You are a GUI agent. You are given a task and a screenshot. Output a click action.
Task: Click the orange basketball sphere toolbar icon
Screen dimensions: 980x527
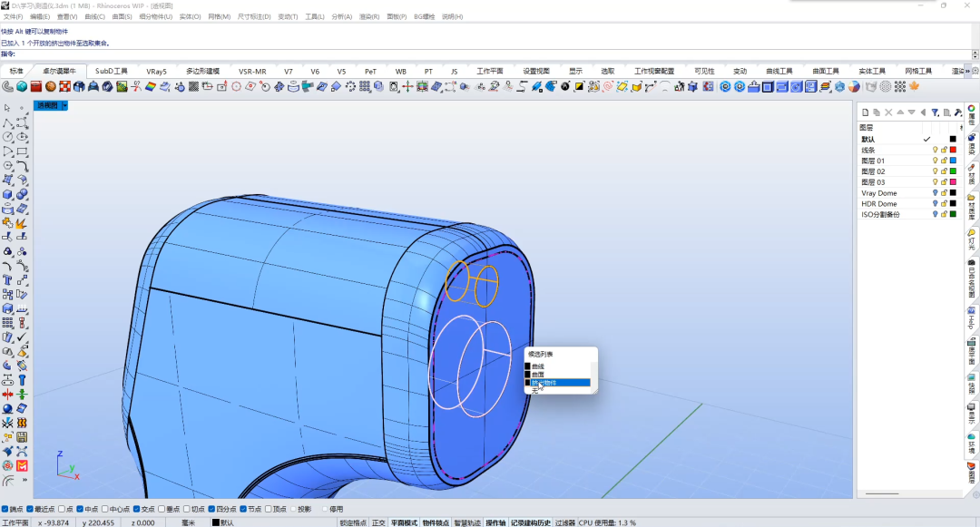51,87
